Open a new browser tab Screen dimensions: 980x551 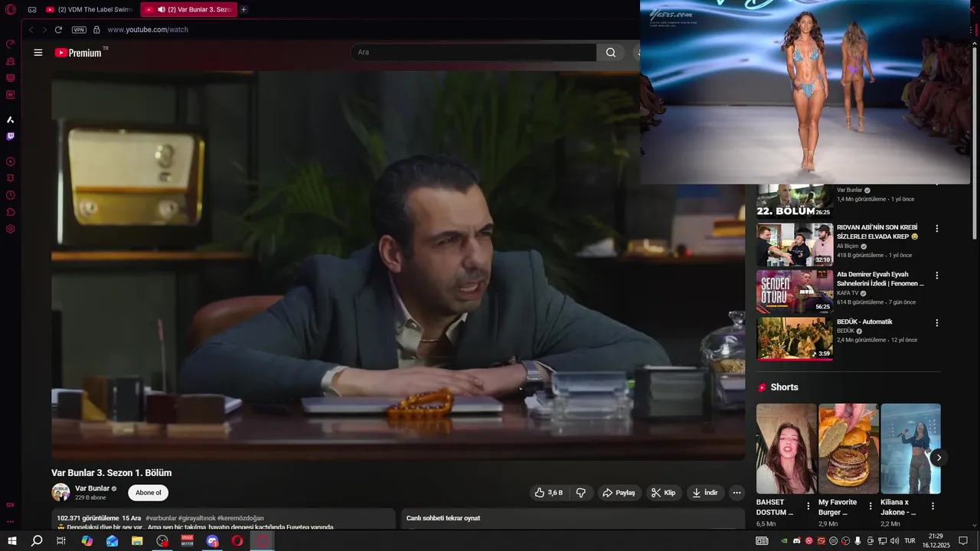243,10
